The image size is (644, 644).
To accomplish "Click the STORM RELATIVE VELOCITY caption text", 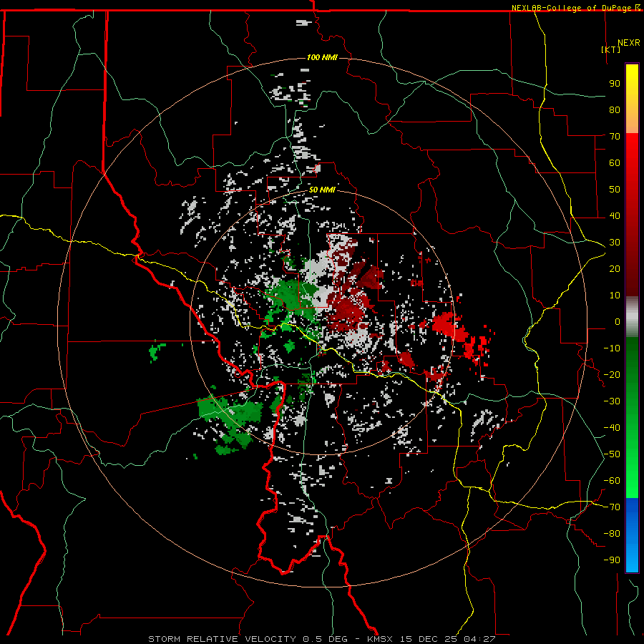I will coord(222,639).
